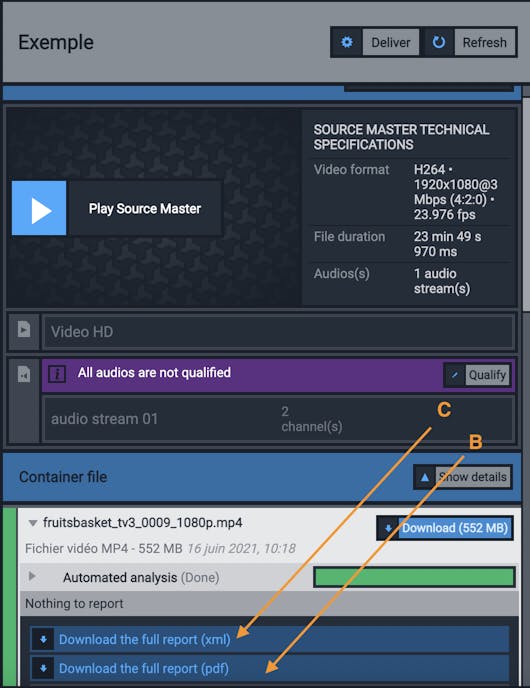Click the pencil icon beside Qualify
This screenshot has width=530, height=688.
455,375
